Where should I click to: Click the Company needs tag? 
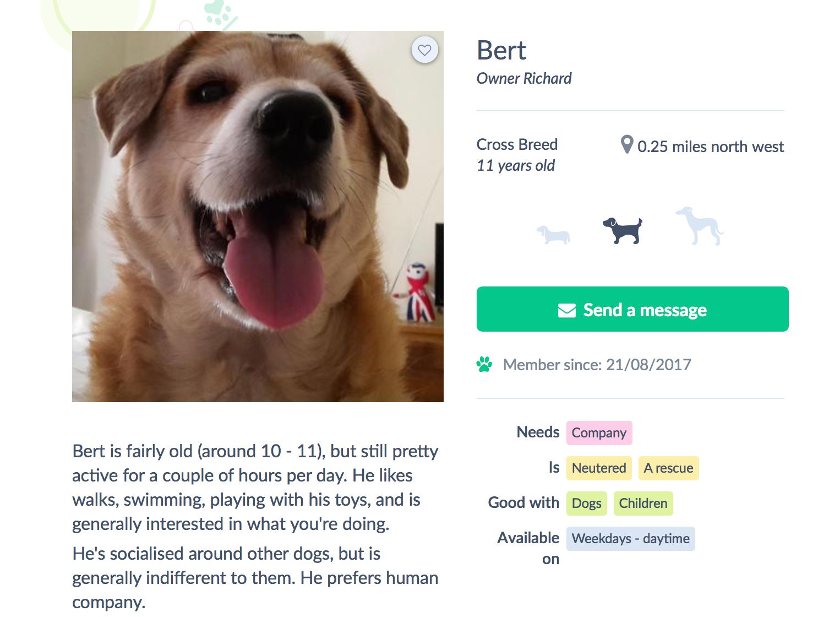599,433
